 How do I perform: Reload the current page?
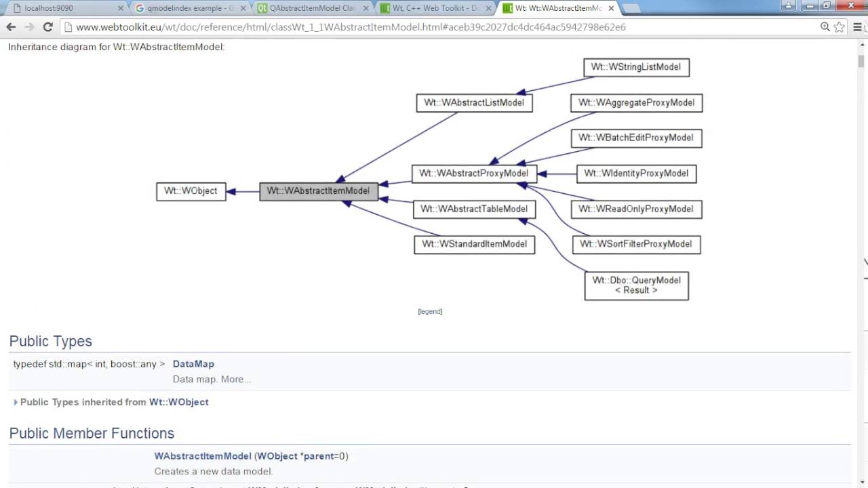47,27
